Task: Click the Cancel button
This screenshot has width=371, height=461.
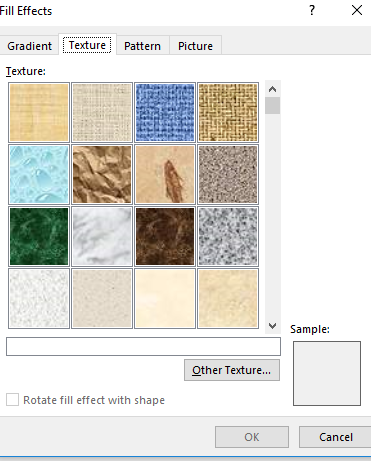Action: (x=335, y=437)
